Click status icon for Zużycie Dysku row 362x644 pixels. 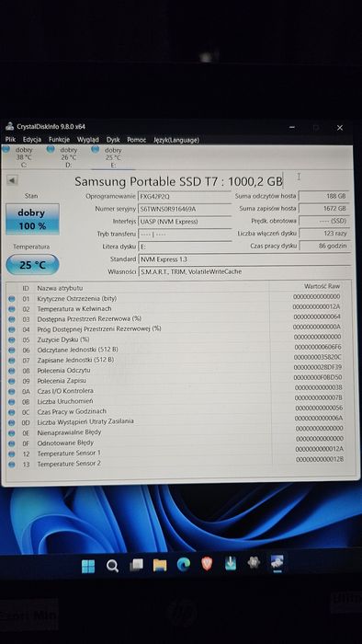pos(11,340)
